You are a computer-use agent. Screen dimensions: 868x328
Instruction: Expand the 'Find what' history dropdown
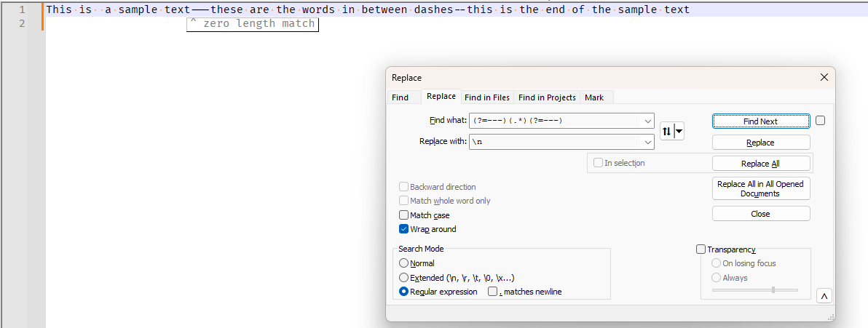tap(647, 121)
